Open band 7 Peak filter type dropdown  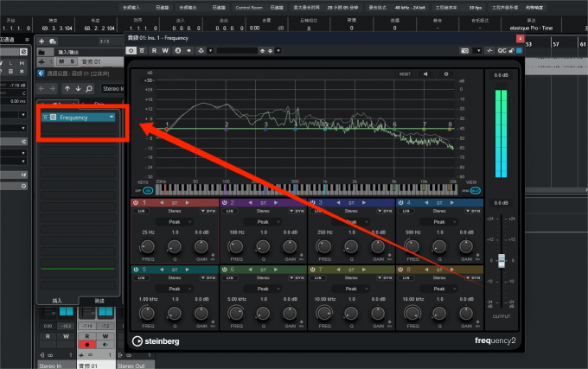point(351,289)
